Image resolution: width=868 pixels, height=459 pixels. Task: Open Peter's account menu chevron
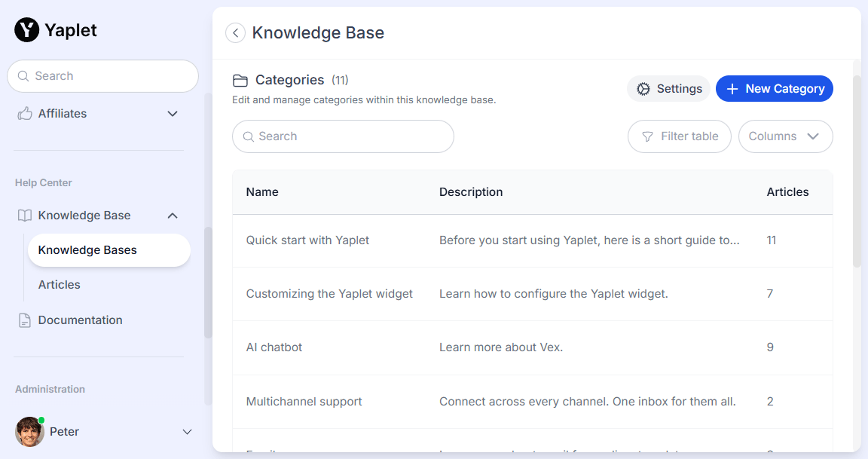point(188,432)
